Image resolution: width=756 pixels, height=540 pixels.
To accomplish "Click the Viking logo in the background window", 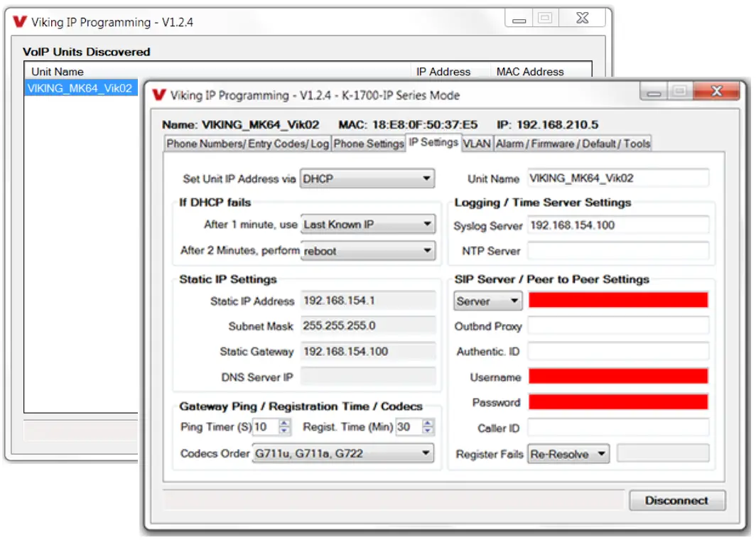I will pyautogui.click(x=20, y=22).
